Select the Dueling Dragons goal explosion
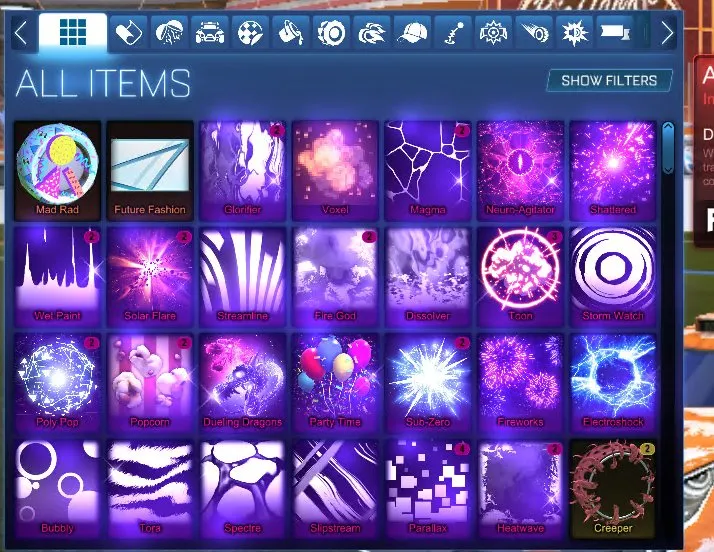This screenshot has height=552, width=714. 243,383
